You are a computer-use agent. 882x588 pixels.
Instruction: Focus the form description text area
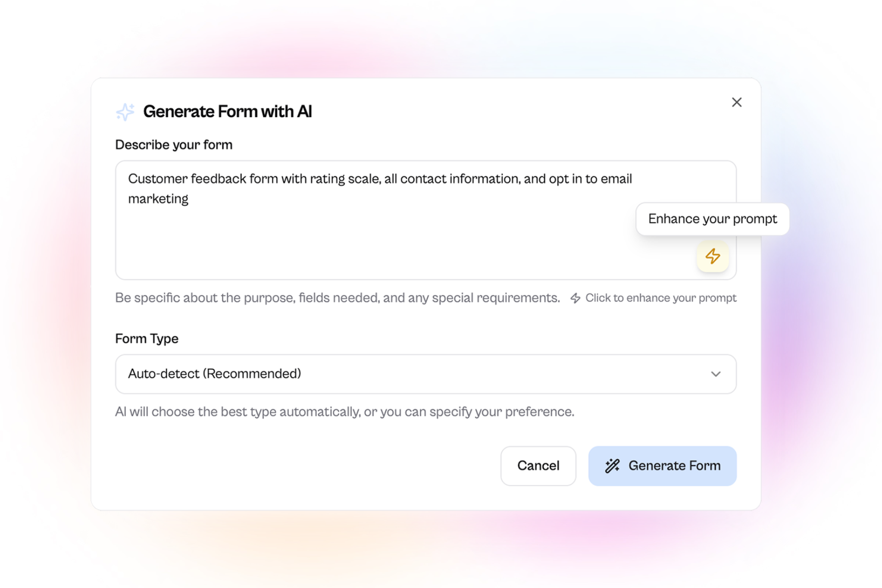367,239
